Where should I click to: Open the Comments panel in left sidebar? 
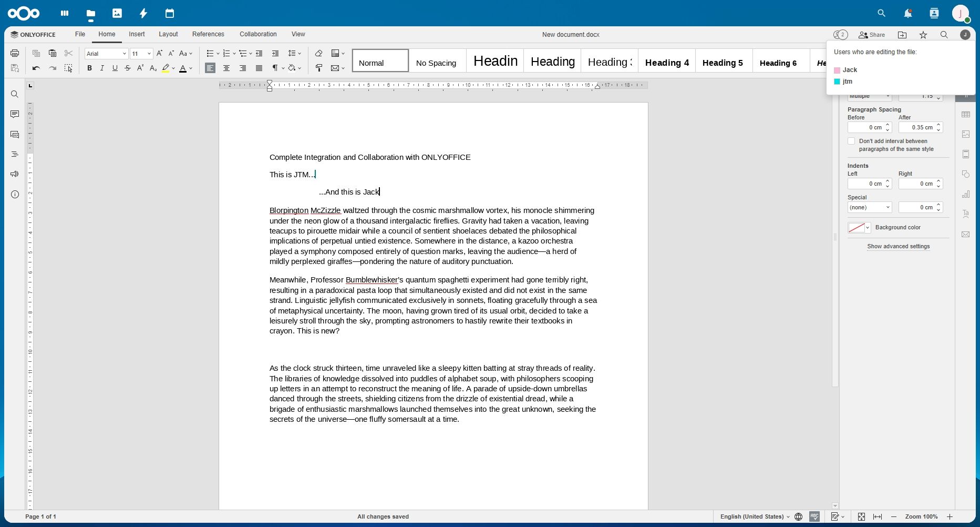(x=15, y=114)
